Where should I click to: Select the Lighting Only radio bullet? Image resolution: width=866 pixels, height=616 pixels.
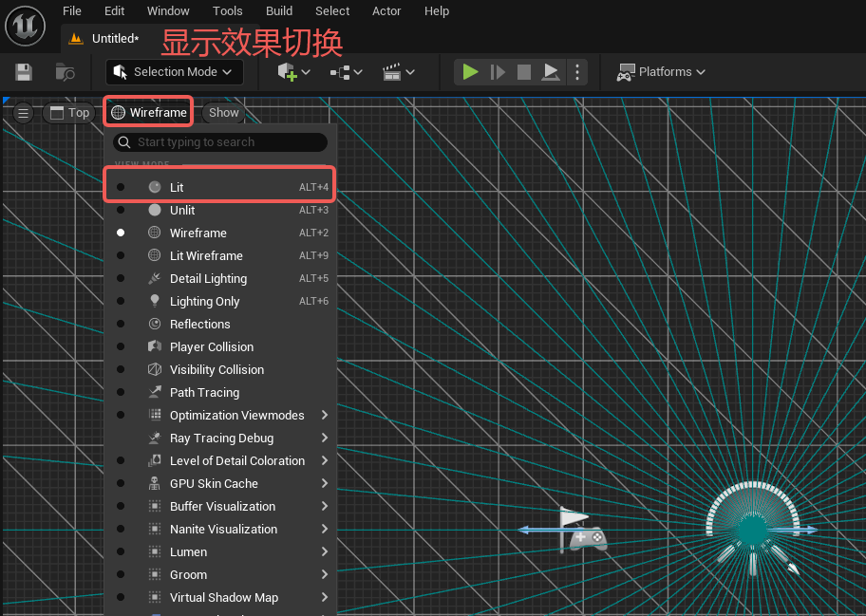pos(121,301)
